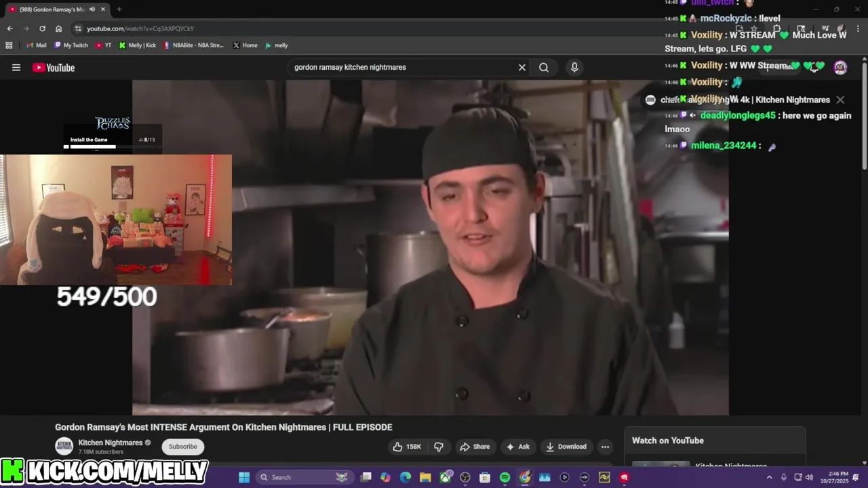The width and height of the screenshot is (868, 488).
Task: Run search with the magnifier button
Action: point(544,67)
